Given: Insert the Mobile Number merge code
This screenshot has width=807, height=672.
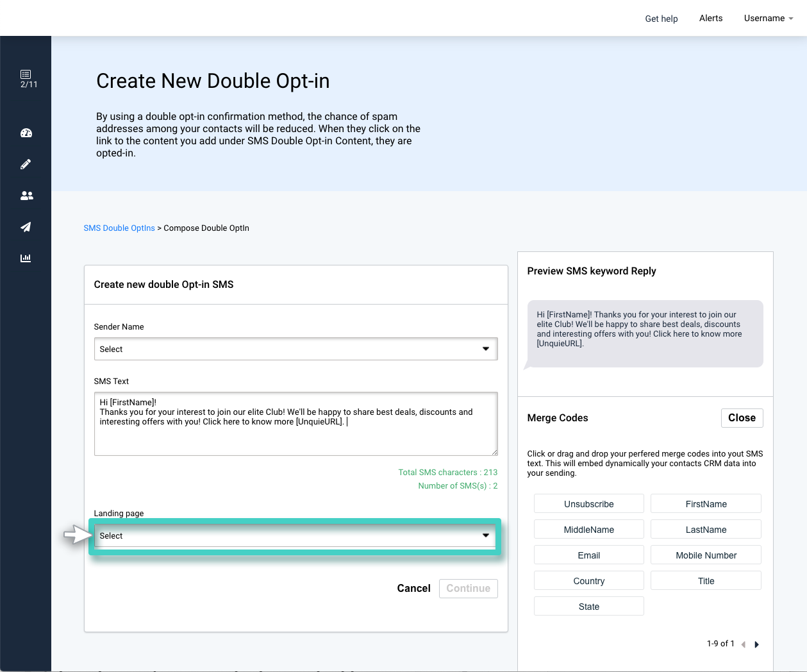Looking at the screenshot, I should tap(706, 555).
